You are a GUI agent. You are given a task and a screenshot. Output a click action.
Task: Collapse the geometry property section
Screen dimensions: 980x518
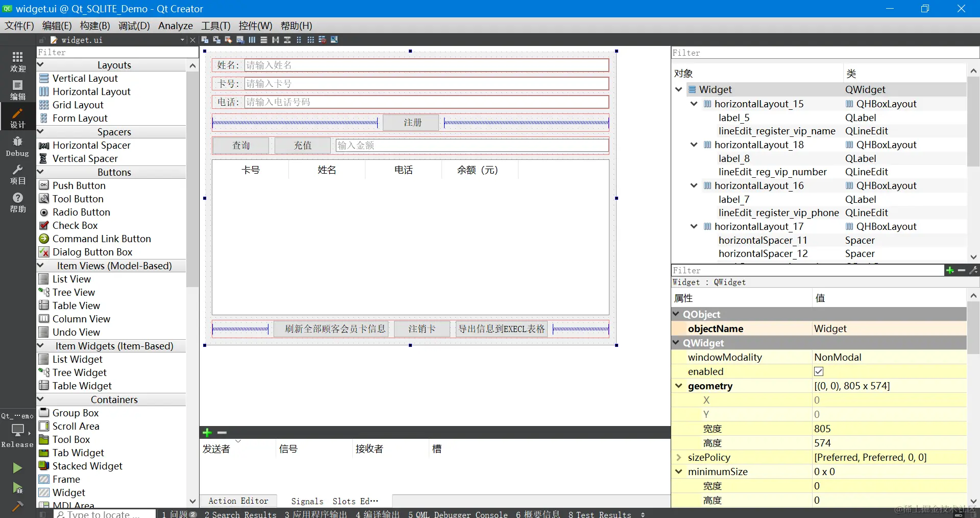[x=679, y=386]
